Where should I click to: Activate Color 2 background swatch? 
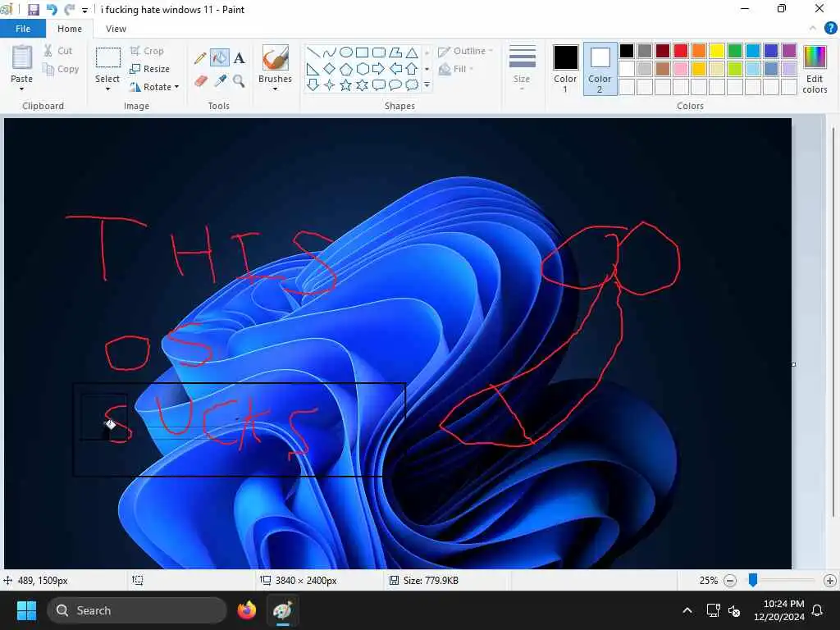pyautogui.click(x=600, y=69)
